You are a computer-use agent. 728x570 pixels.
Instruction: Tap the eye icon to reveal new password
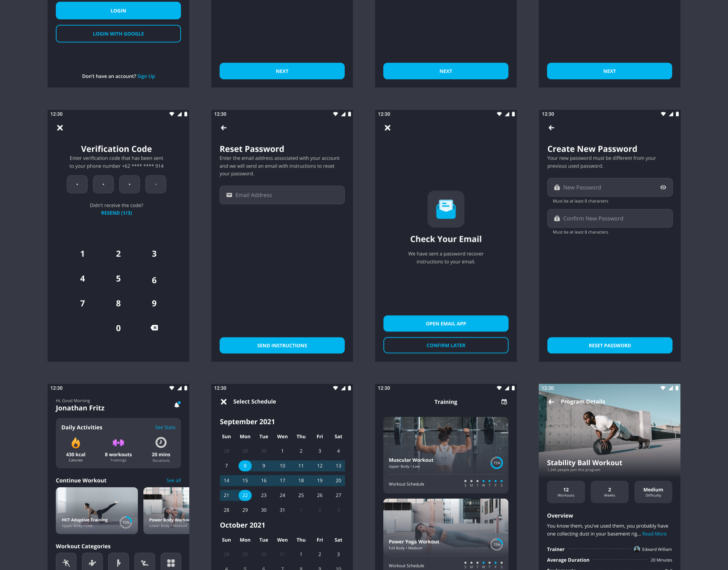[x=664, y=187]
